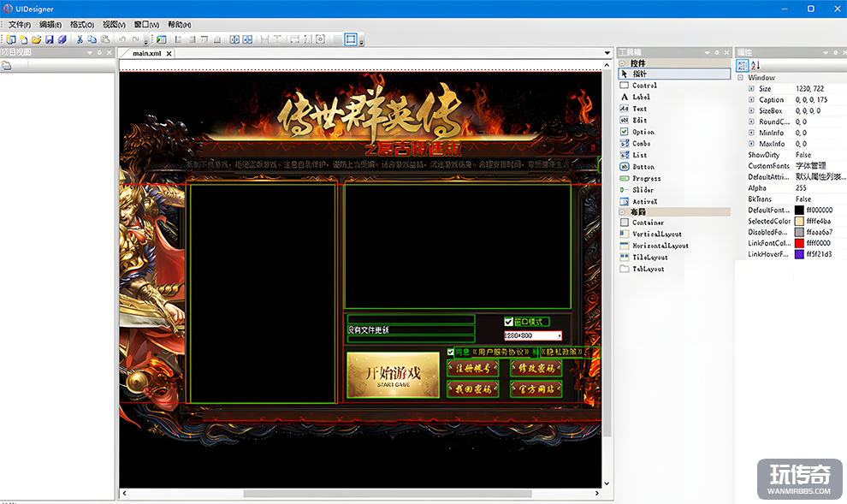
Task: Open the 窗口(W) menu
Action: [146, 24]
